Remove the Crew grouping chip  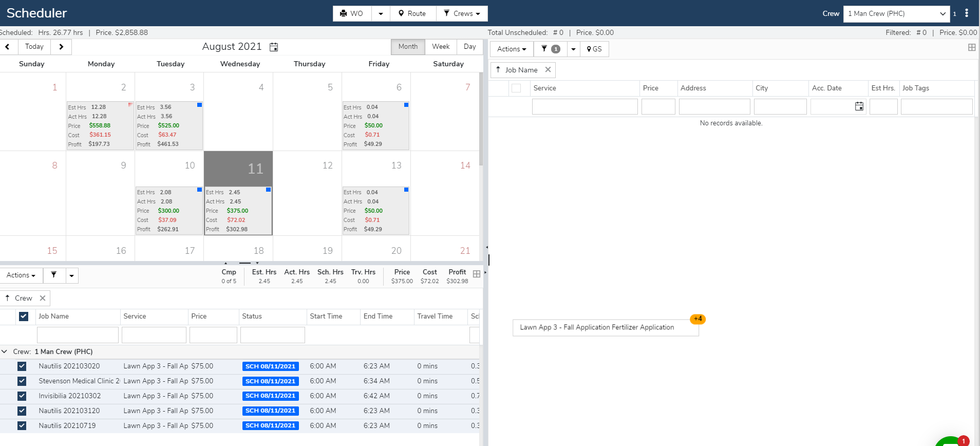[43, 298]
